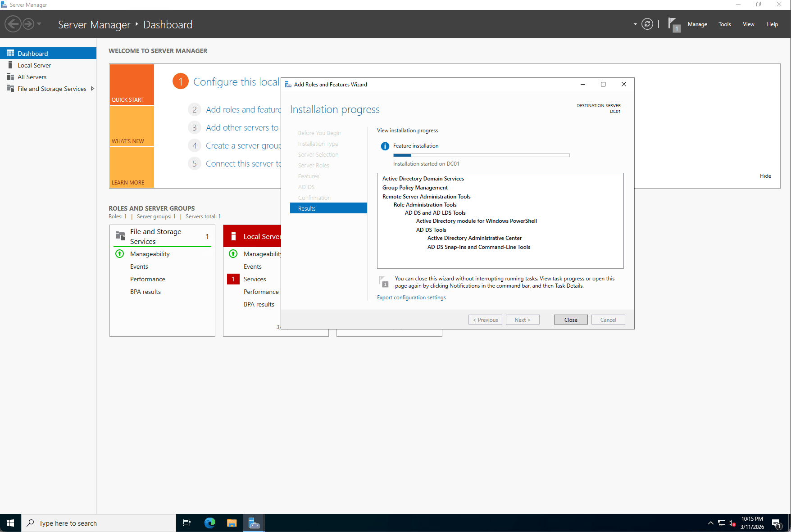The image size is (791, 532).
Task: Click the Local Server icon in sidebar
Action: [x=10, y=65]
